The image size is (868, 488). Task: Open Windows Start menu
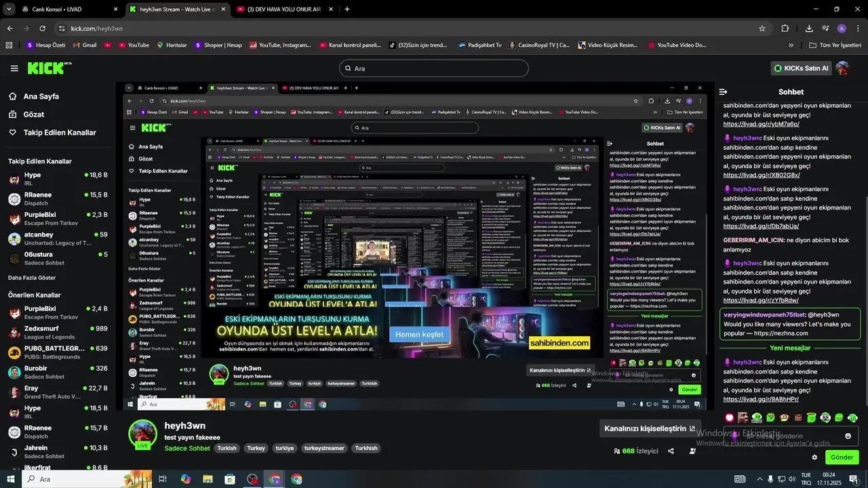[11, 479]
